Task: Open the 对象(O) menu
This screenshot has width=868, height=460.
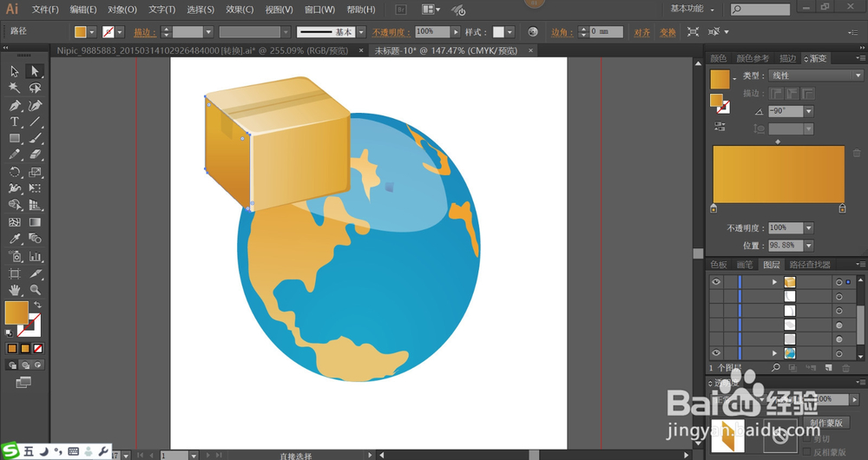Action: (x=122, y=10)
